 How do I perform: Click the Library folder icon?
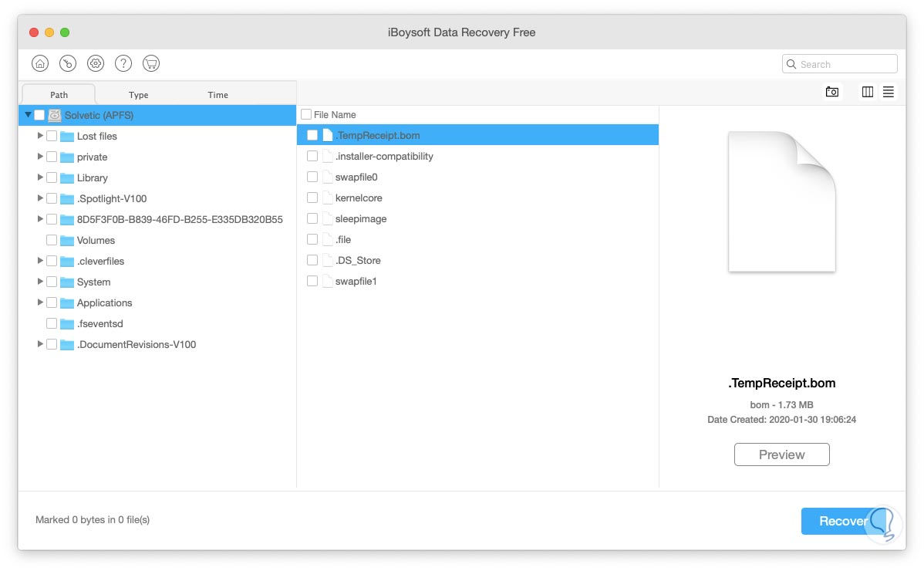(67, 178)
